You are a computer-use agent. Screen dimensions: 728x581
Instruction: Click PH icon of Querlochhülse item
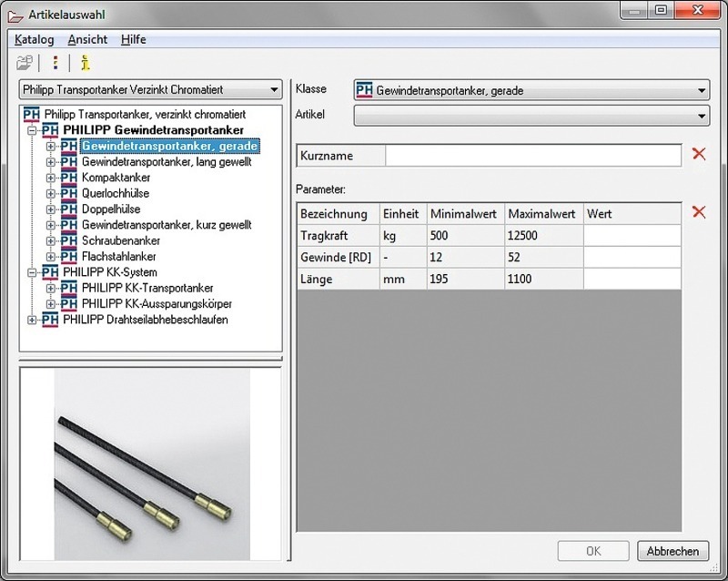[x=69, y=194]
